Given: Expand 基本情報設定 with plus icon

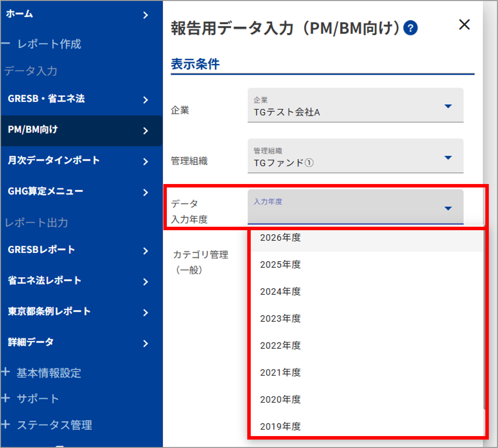Looking at the screenshot, I should 5,372.
